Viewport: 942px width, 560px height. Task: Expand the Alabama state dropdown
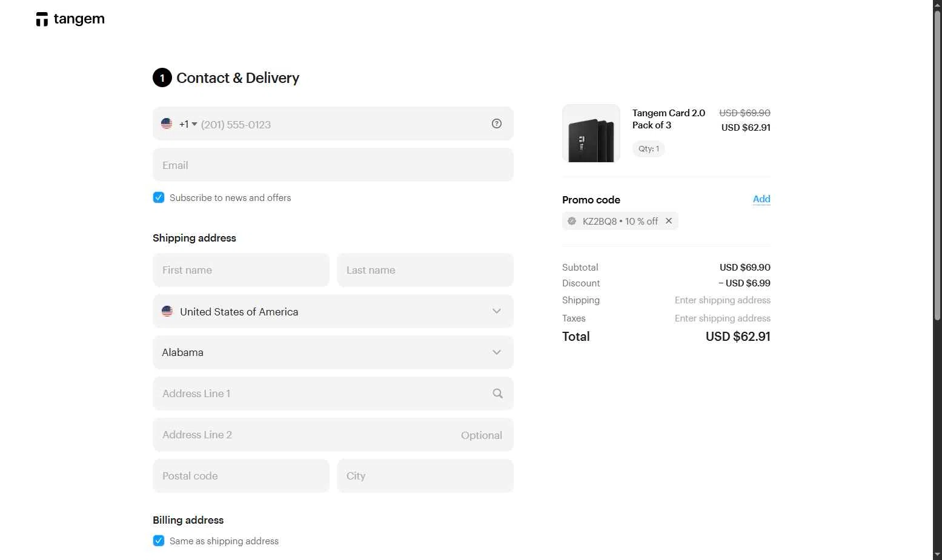(333, 352)
